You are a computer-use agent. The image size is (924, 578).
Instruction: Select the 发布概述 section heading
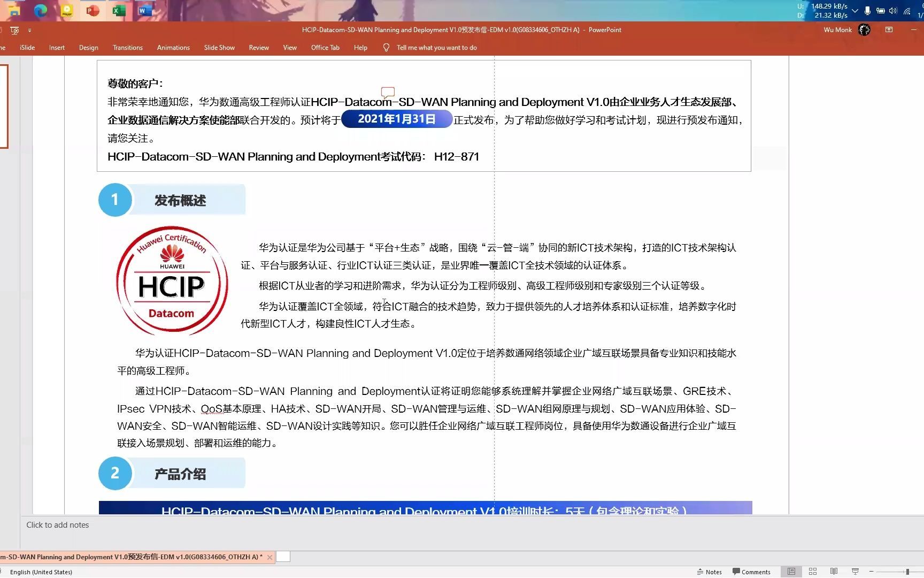pos(180,201)
